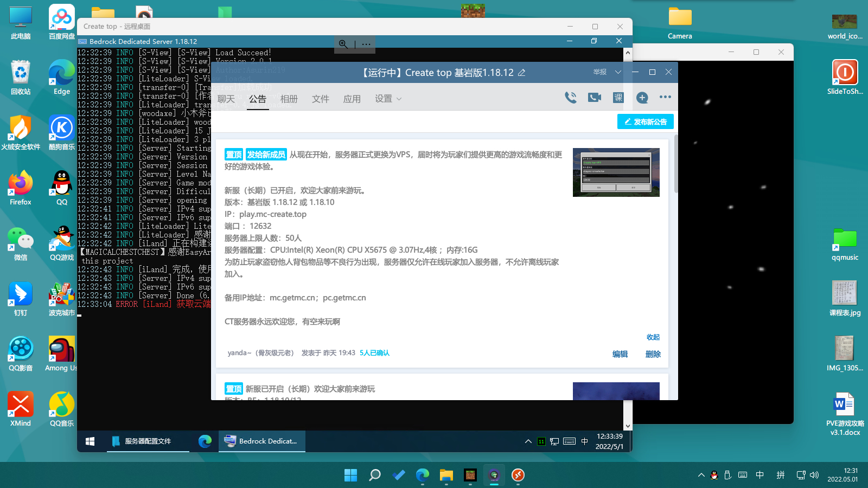Show hidden tray icons in remote taskbar
Viewport: 868px width, 488px height.
click(528, 441)
